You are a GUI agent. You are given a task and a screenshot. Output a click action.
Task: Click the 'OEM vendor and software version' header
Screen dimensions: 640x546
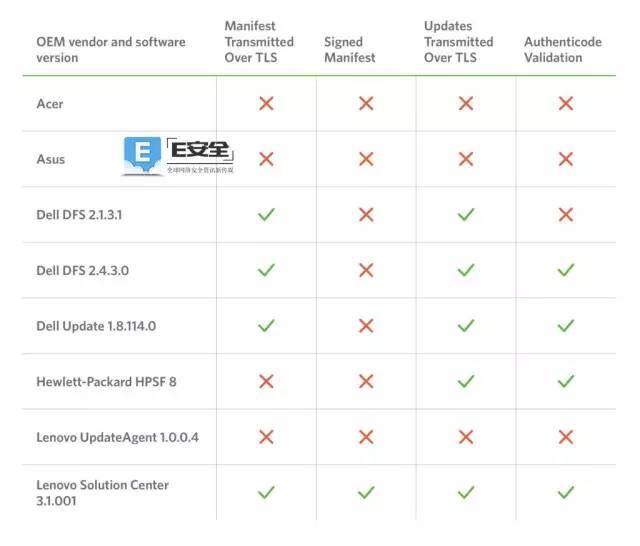(111, 50)
